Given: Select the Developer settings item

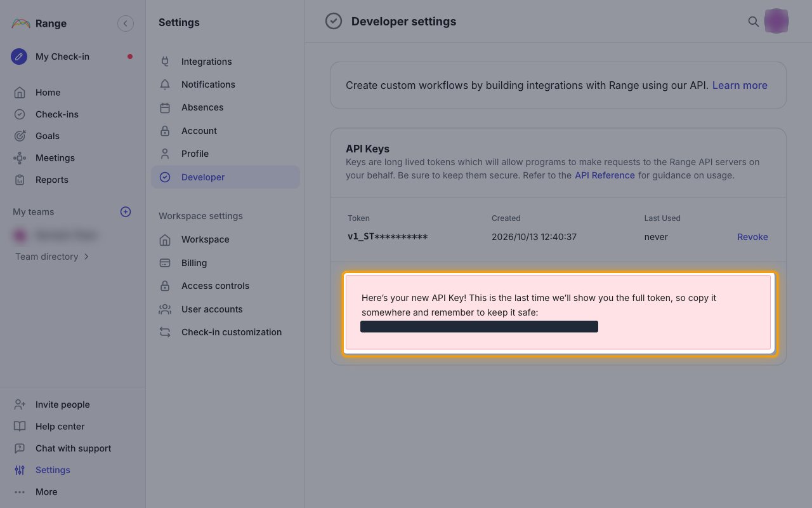Looking at the screenshot, I should coord(225,177).
